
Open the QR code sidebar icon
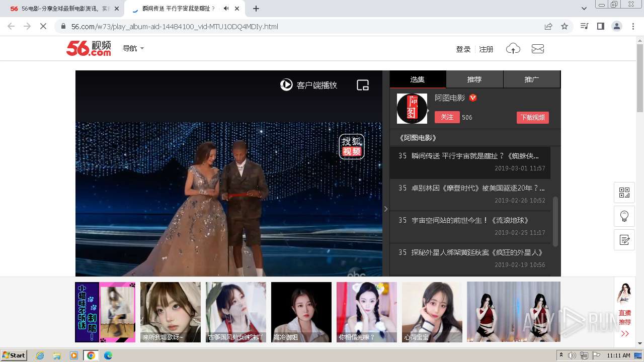point(624,193)
